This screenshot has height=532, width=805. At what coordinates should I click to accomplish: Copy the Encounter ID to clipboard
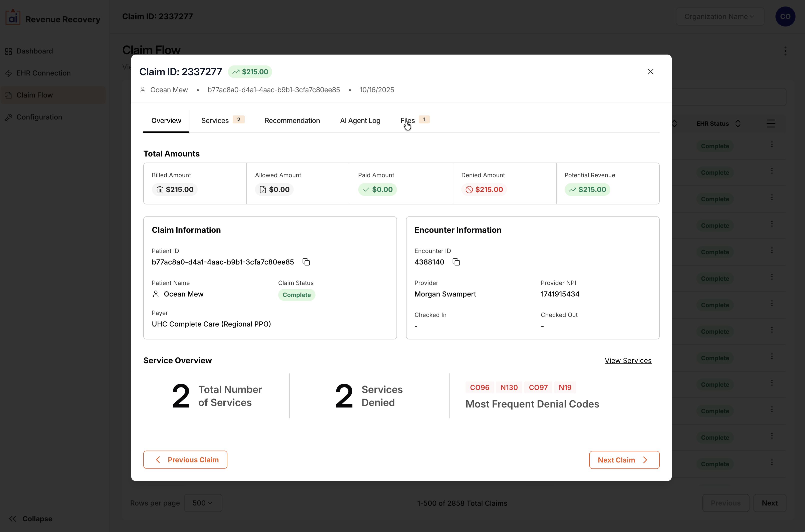[456, 262]
